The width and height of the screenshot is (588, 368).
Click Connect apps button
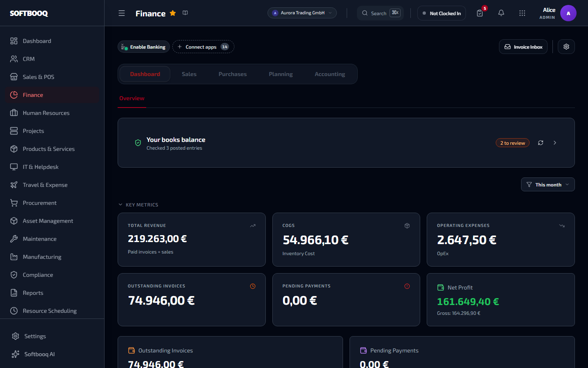203,47
